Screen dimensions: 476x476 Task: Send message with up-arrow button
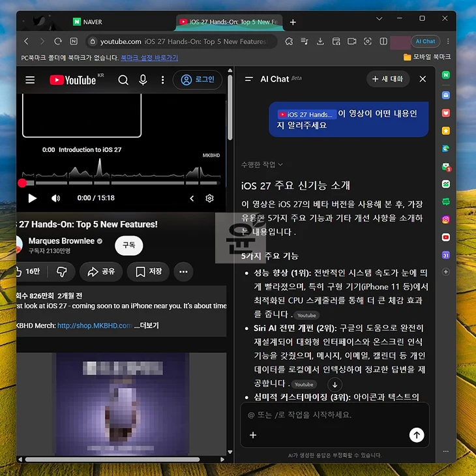tap(417, 435)
